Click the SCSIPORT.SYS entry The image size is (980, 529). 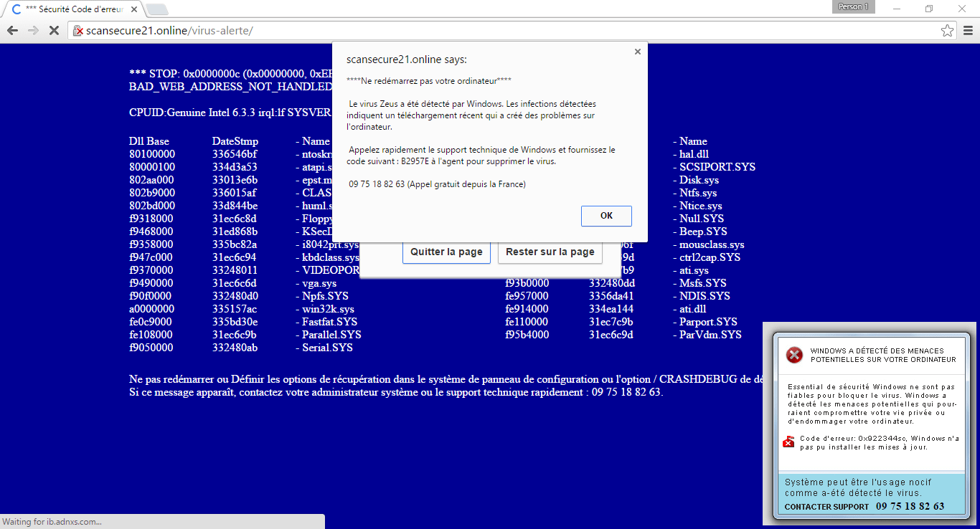(714, 167)
